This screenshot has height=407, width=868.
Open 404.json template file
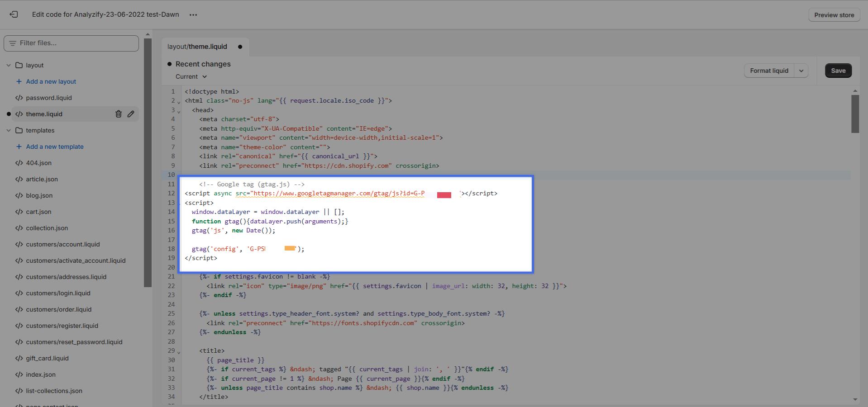tap(38, 163)
